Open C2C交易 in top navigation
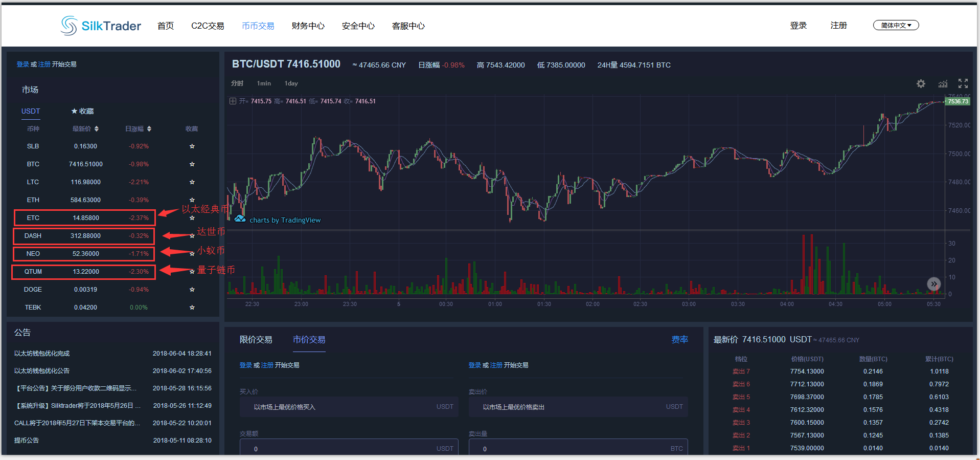This screenshot has width=980, height=460. point(208,26)
